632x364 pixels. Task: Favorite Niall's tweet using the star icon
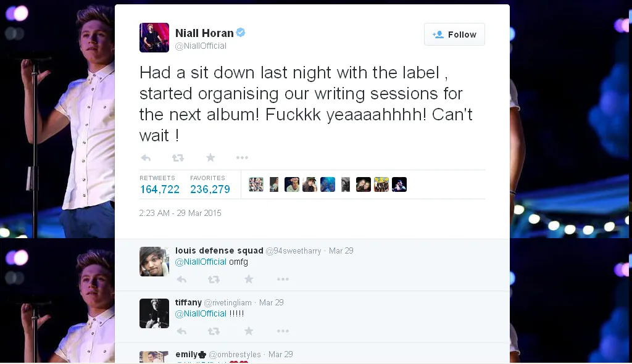210,157
